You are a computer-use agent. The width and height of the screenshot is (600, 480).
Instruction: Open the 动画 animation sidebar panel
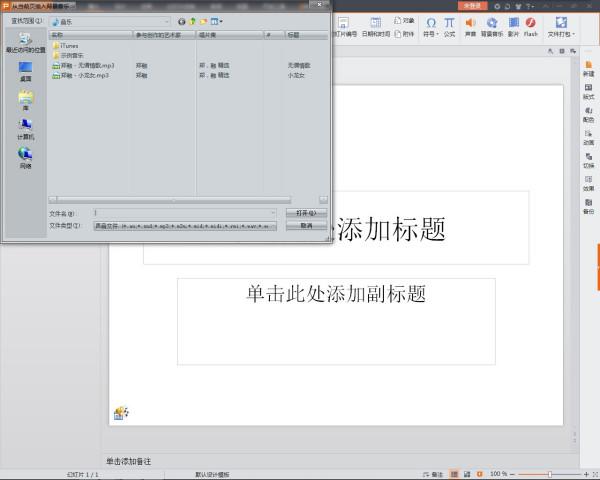tap(588, 137)
